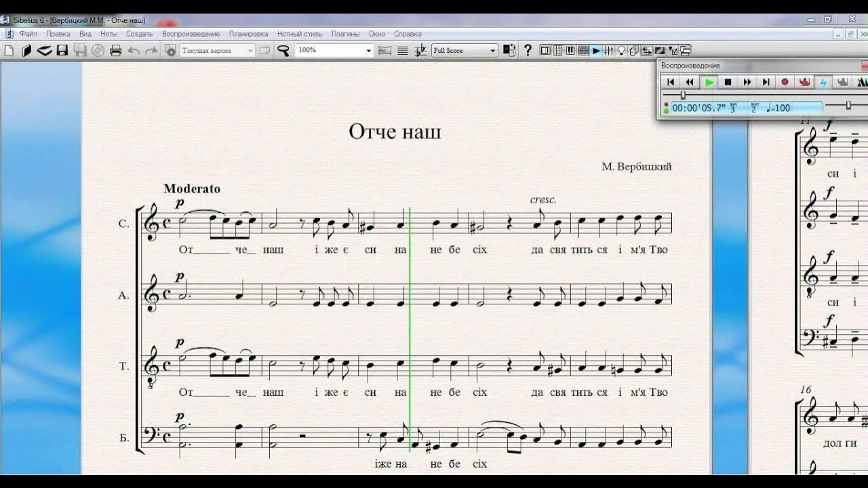The height and width of the screenshot is (488, 868).
Task: Click the magnifying glass zoom tool
Action: (283, 50)
